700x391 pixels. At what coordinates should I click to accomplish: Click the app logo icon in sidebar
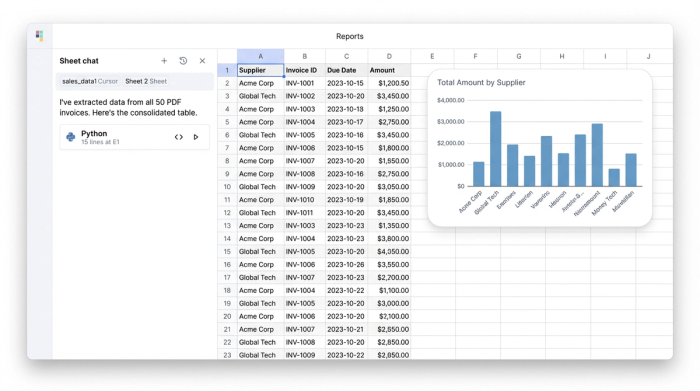pos(40,36)
